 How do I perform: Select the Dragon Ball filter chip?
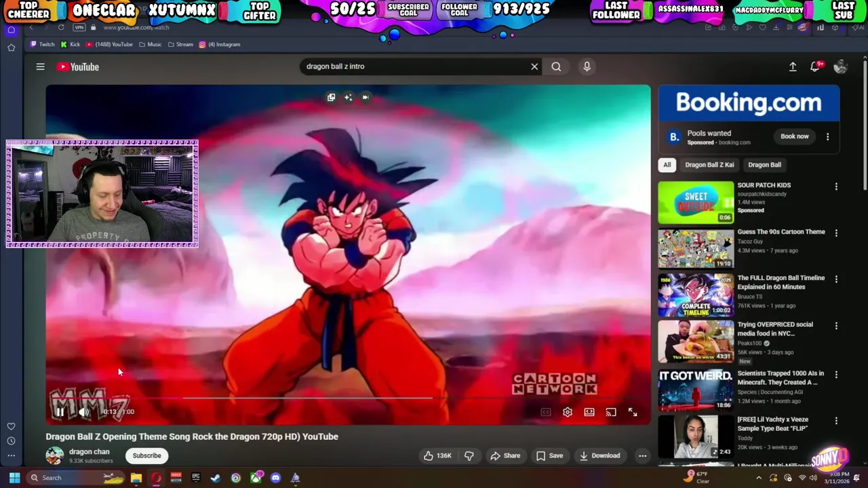tap(764, 165)
